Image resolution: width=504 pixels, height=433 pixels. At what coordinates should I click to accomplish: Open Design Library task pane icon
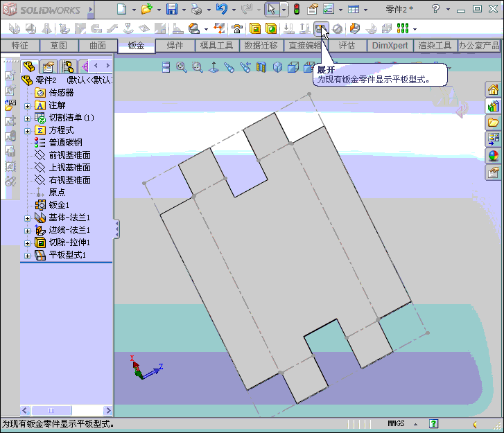point(494,106)
